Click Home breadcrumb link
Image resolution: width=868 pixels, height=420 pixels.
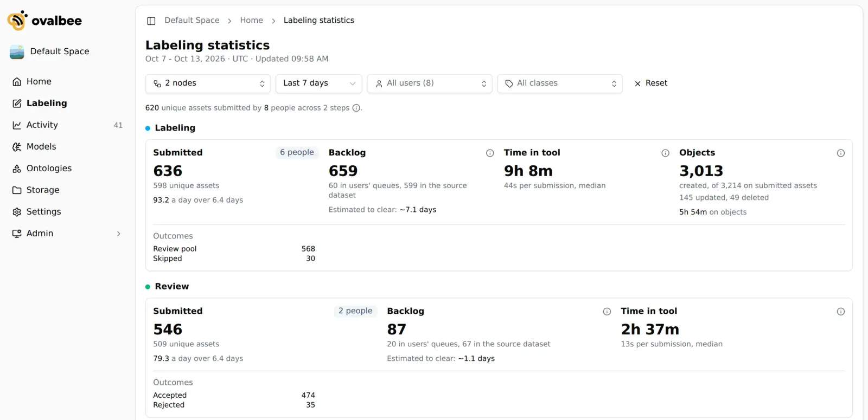click(252, 21)
